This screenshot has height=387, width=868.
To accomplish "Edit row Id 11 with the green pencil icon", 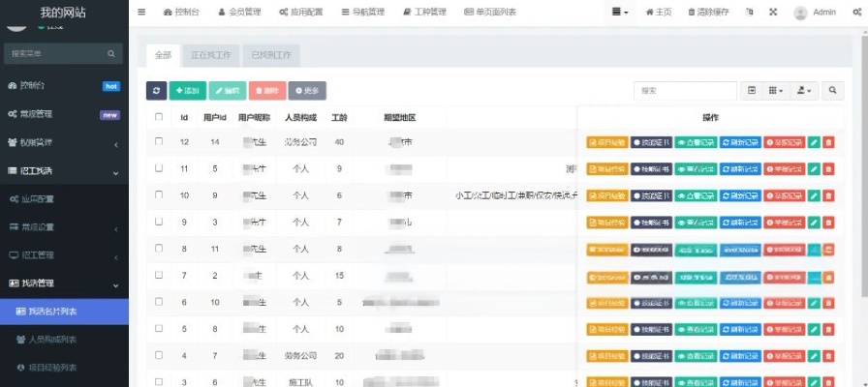I will point(814,168).
